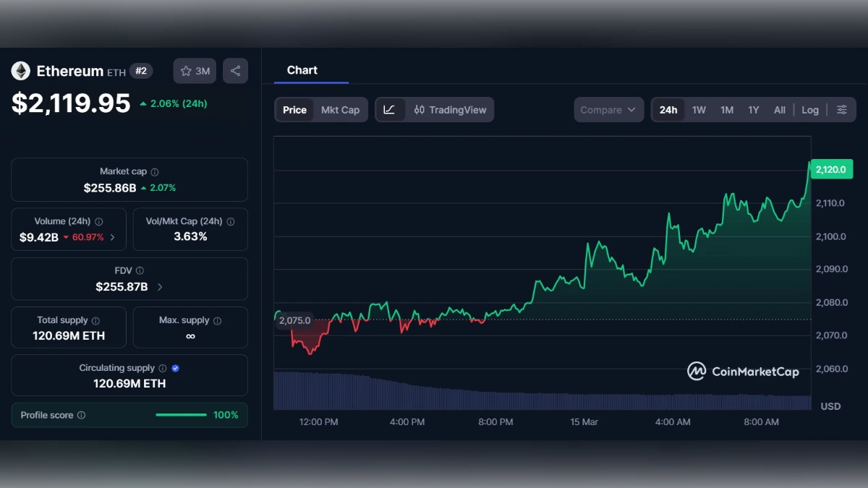Screen dimensions: 868x488
Task: Click the star to watchlist Ethereum
Action: tap(187, 70)
